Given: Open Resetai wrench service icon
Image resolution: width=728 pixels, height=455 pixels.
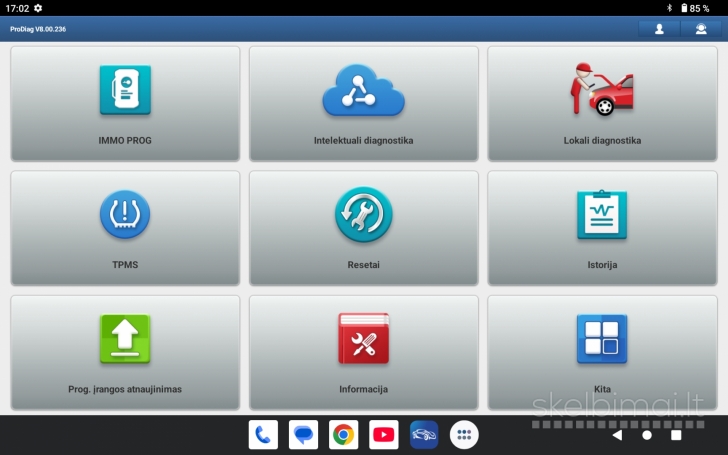Looking at the screenshot, I should (363, 215).
